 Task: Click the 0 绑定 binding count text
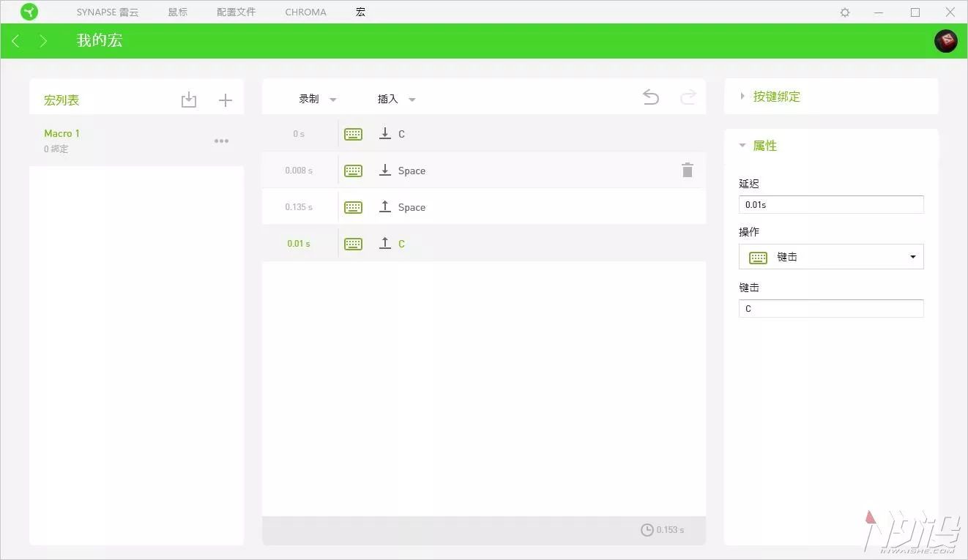(56, 149)
